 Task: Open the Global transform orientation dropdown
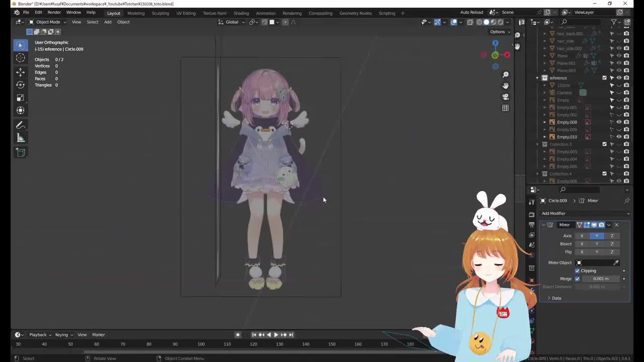coord(232,22)
